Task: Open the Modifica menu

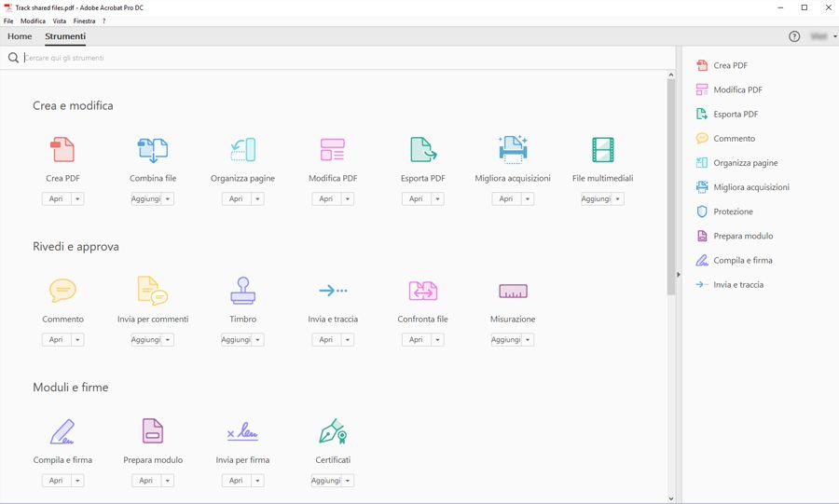Action: click(x=34, y=20)
